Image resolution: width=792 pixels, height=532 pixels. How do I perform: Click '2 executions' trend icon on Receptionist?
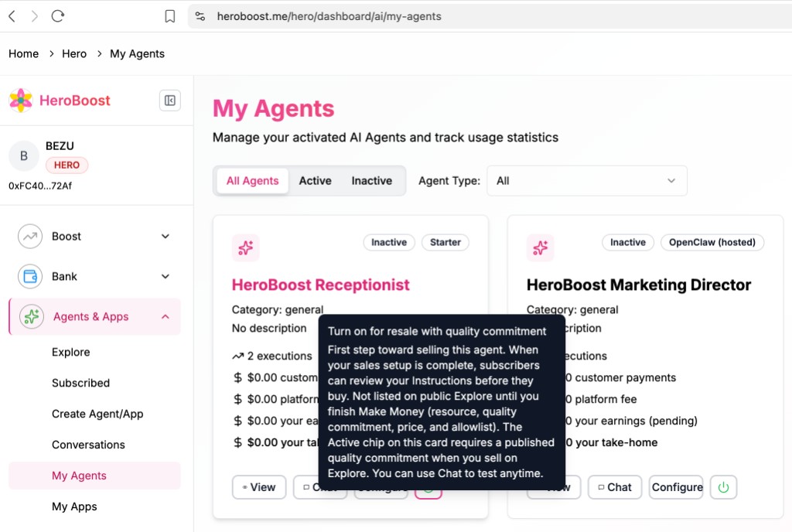[x=238, y=356]
